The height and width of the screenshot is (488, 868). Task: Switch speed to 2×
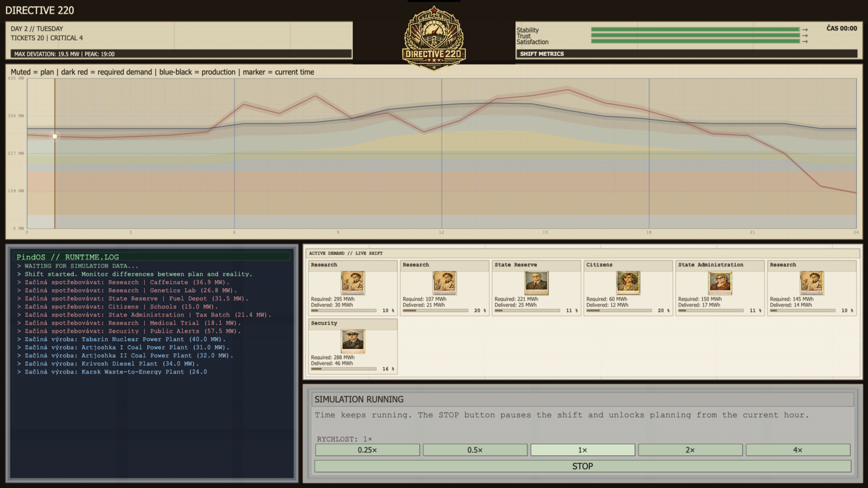(x=690, y=450)
